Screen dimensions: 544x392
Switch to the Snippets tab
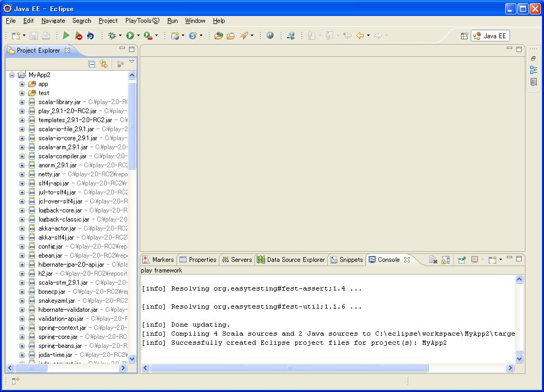[346, 260]
